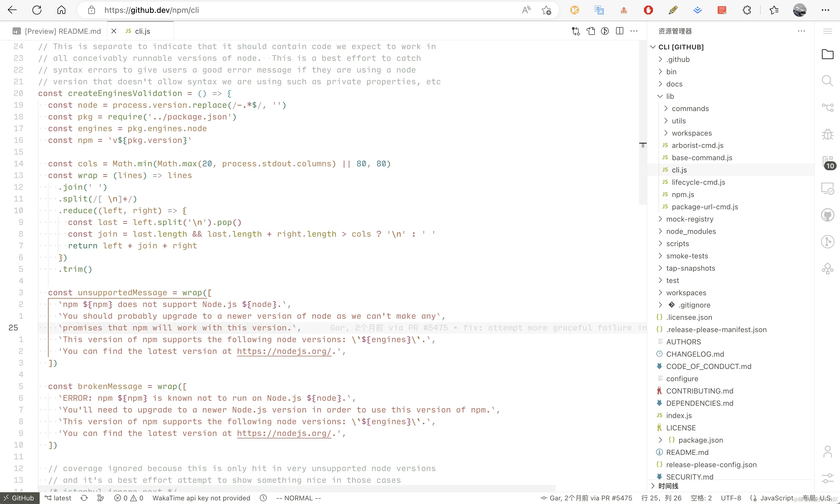Open the Search view in activity bar
This screenshot has width=840, height=504.
827,81
